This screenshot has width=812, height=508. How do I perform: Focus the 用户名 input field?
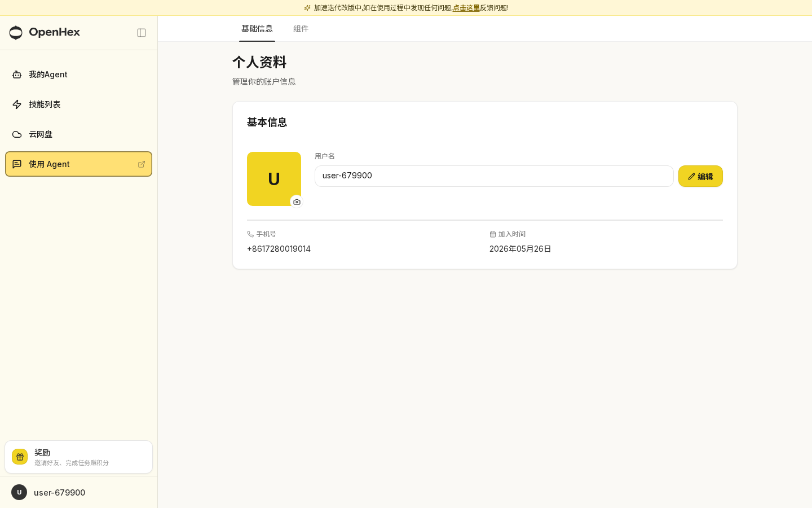[494, 176]
